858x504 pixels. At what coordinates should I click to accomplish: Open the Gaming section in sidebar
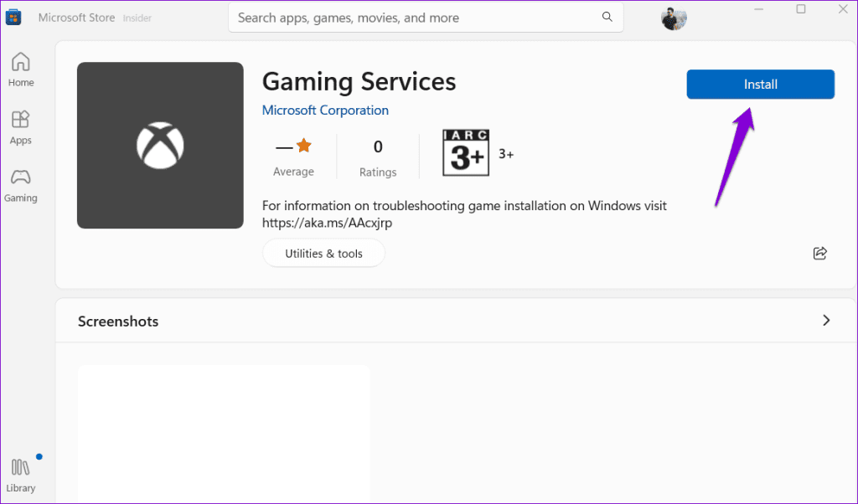tap(21, 186)
